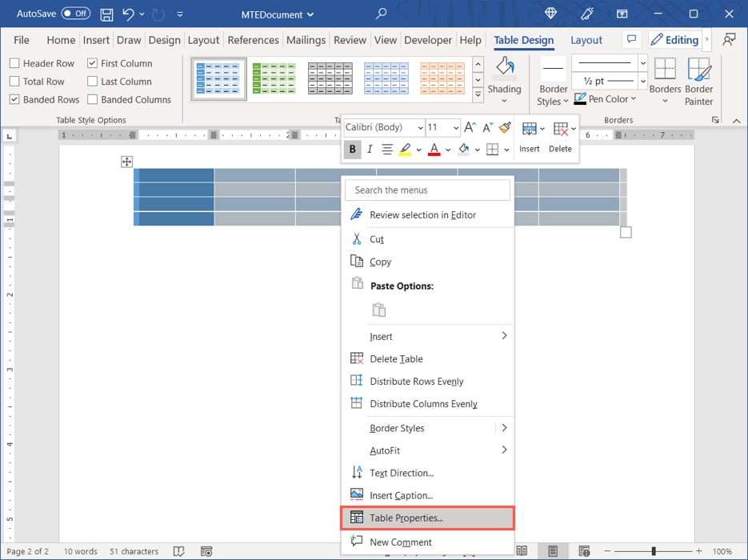Click the Format Painter brush in mini toolbar
The image size is (748, 560).
505,127
